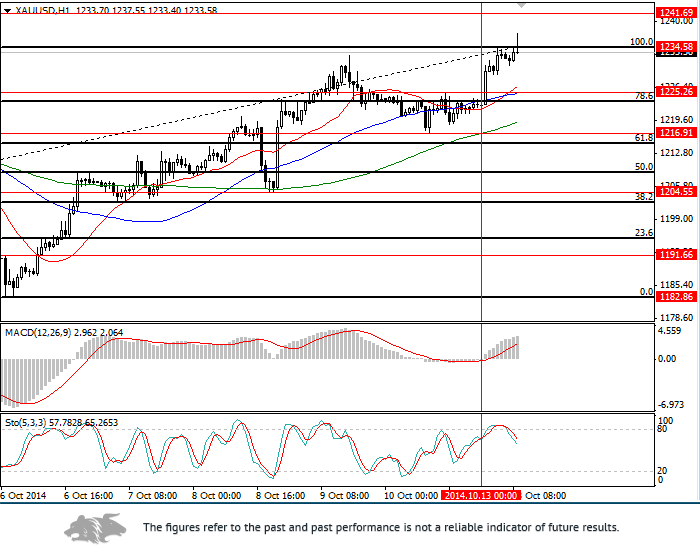Image resolution: width=700 pixels, height=552 pixels.
Task: Select the past performance disclaimer text
Action: click(381, 527)
